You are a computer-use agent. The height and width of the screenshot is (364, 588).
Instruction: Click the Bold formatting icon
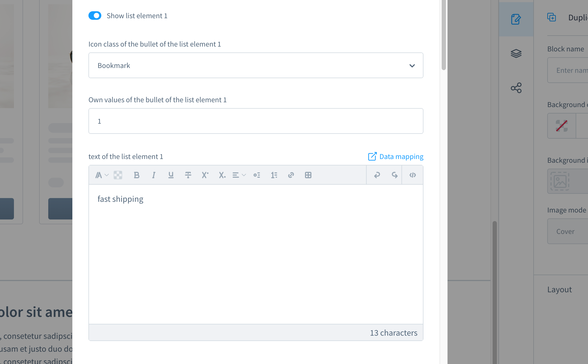136,175
